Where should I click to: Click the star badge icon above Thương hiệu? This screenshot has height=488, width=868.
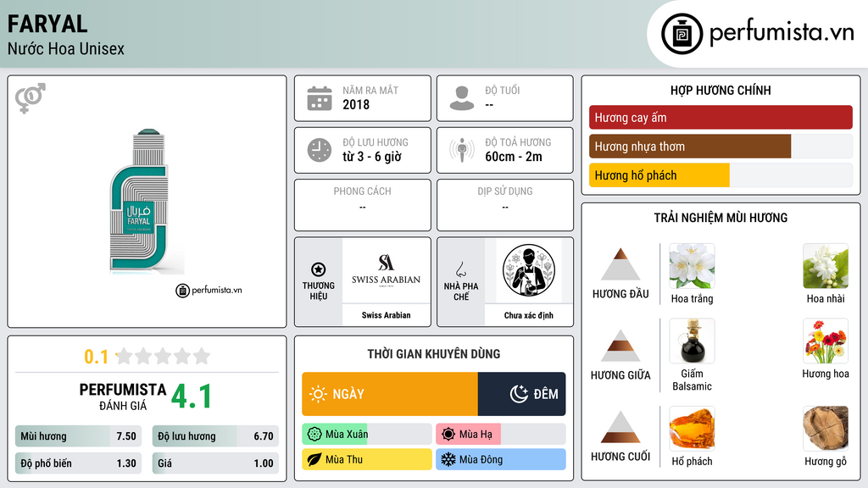coord(319,269)
